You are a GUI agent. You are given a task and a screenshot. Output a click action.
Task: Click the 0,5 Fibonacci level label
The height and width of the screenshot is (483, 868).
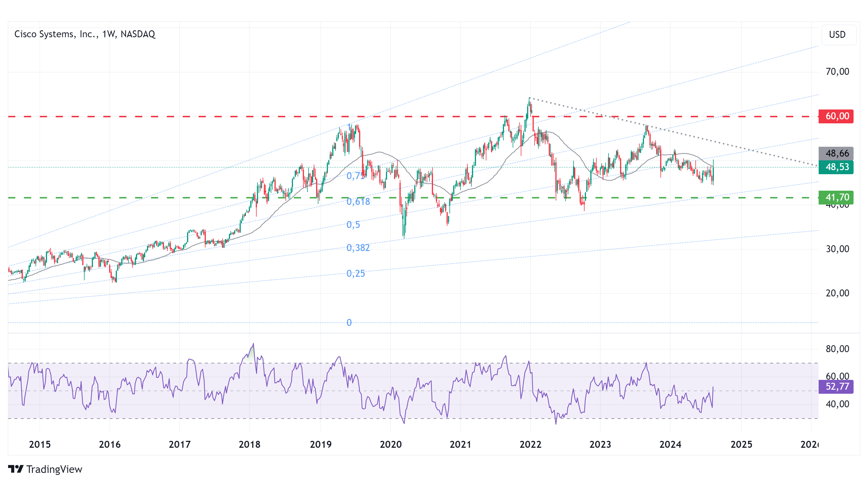(x=353, y=225)
